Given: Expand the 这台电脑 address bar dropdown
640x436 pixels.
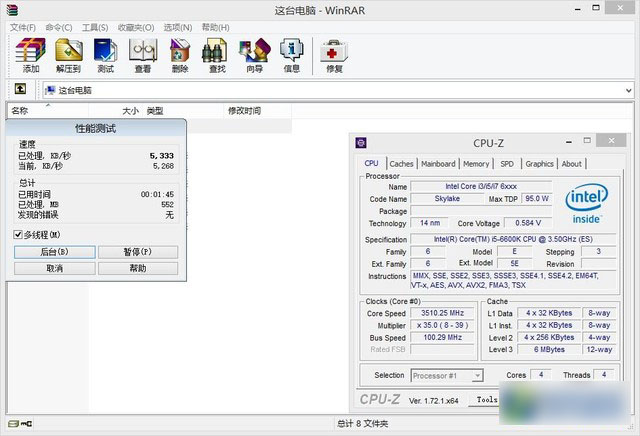Looking at the screenshot, I should tap(629, 90).
